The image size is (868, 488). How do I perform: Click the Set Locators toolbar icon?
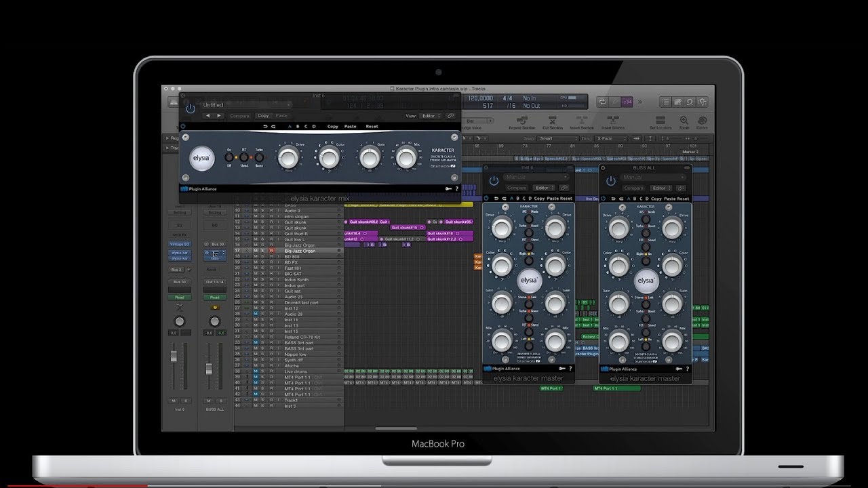660,120
